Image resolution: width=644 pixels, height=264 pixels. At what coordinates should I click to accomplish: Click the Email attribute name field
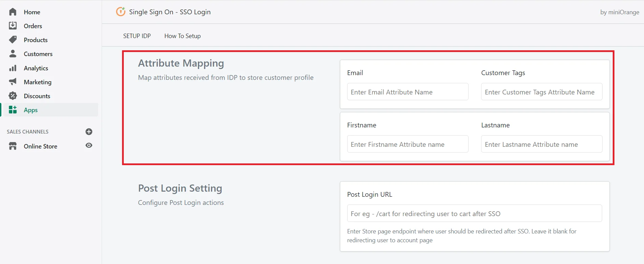(x=407, y=92)
